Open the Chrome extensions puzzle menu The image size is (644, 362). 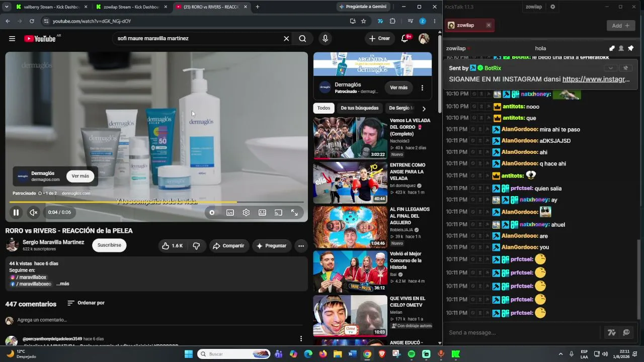point(392,21)
